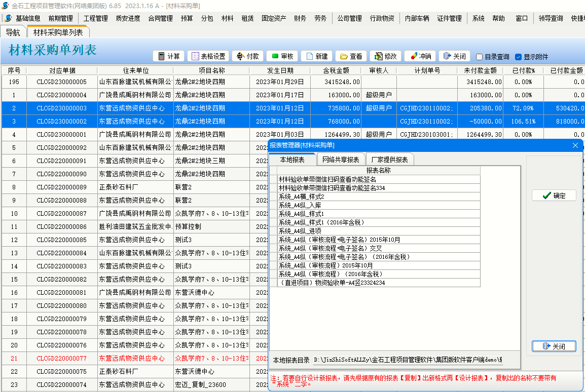Switch to the 厂家提供报表 tab

pos(389,160)
